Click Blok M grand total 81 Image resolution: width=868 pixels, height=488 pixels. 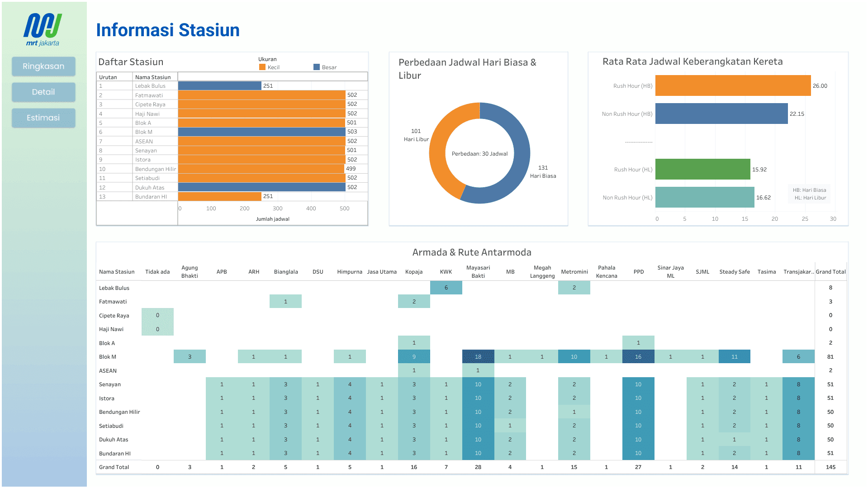coord(830,357)
